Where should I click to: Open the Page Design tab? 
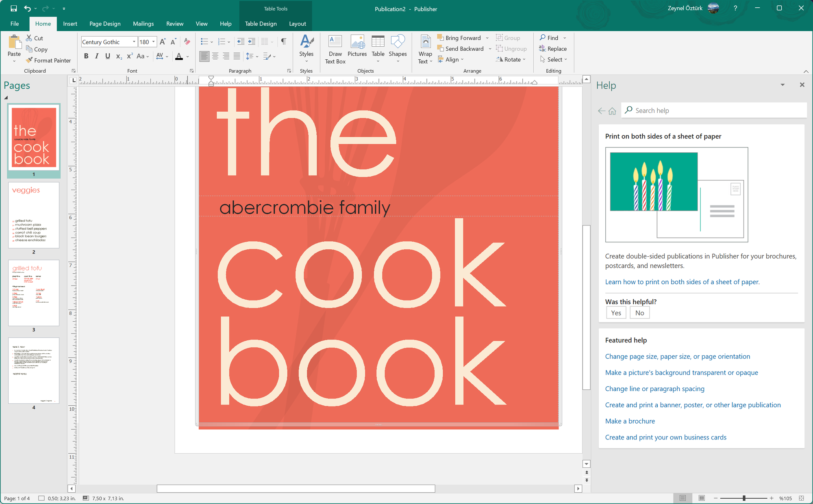pyautogui.click(x=105, y=24)
